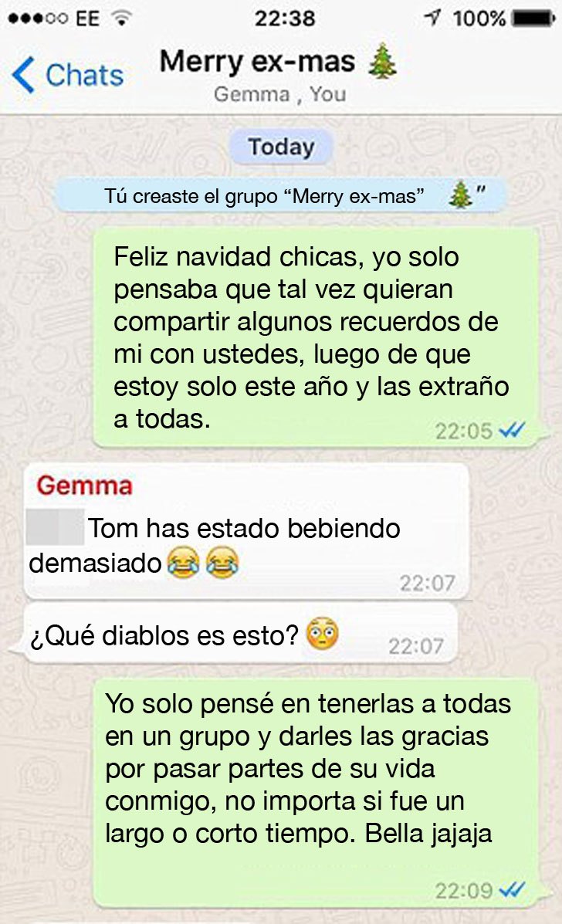Tap the blurred gray block before Tom

tap(56, 526)
